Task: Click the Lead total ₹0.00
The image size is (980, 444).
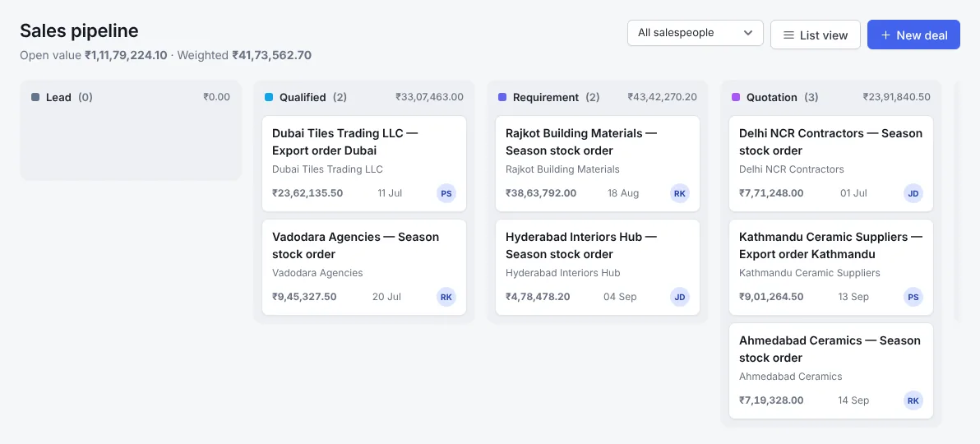Action: 216,97
